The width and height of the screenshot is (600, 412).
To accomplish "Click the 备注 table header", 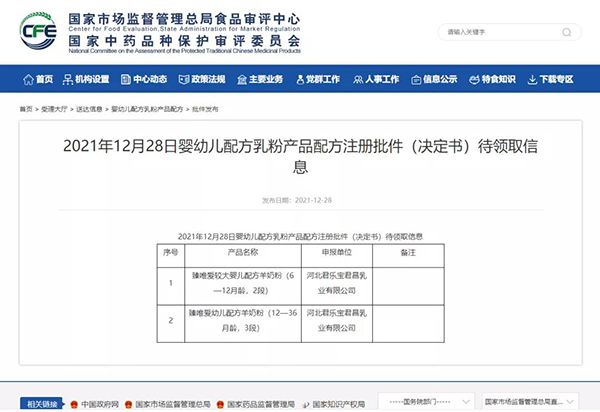I will click(x=408, y=252).
